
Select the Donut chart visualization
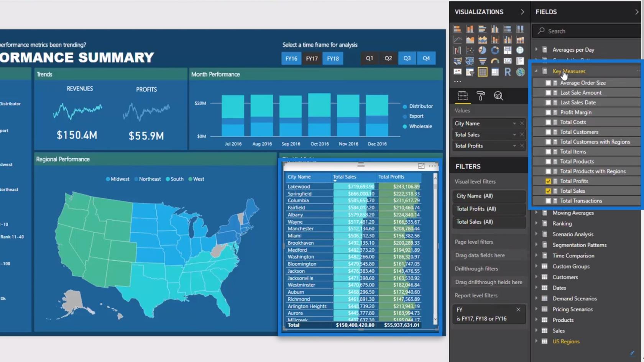pos(495,50)
